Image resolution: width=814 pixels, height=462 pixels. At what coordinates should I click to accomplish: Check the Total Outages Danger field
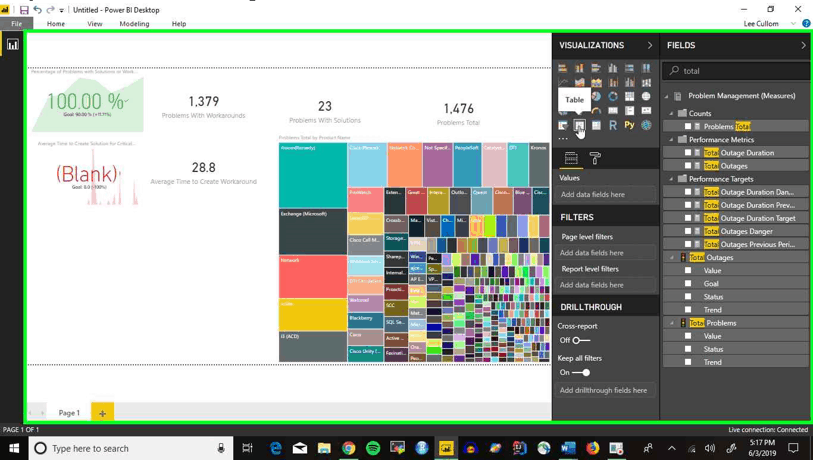click(688, 232)
